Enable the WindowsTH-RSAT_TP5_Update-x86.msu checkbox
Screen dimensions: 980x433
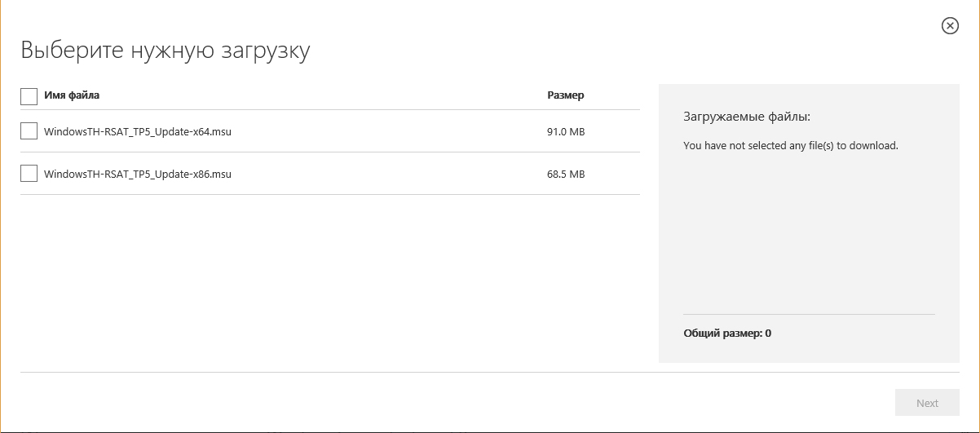pyautogui.click(x=29, y=173)
